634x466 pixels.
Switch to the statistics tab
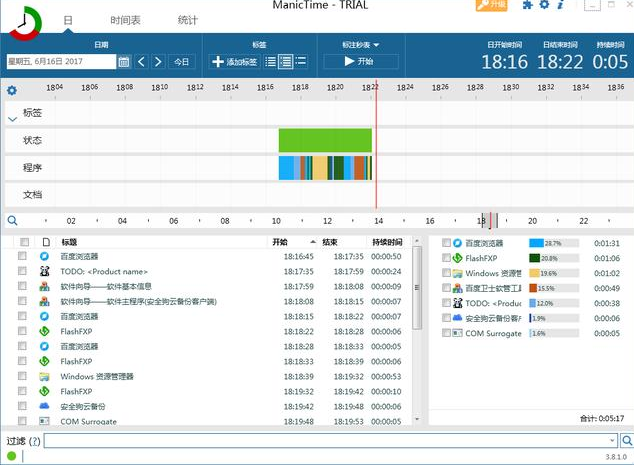click(x=187, y=20)
